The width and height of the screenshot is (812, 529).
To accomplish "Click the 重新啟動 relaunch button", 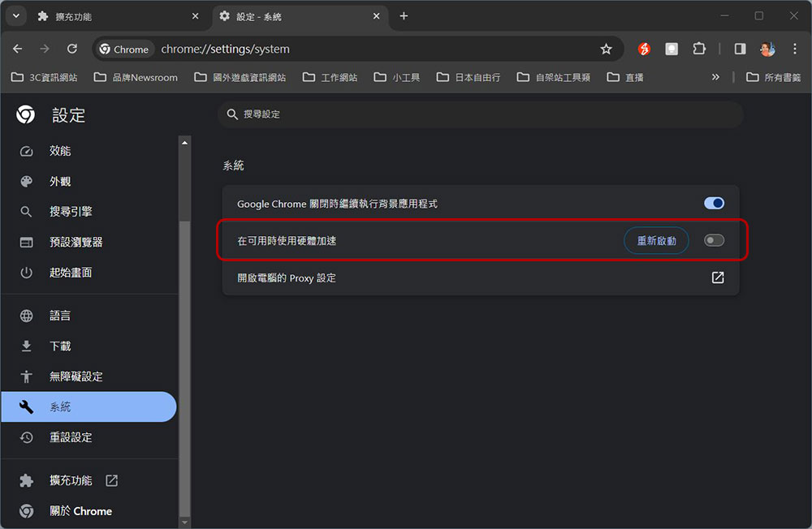I will (x=656, y=240).
